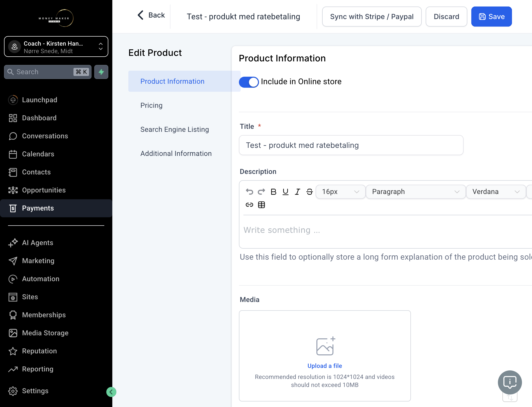The image size is (532, 407).
Task: Click the undo icon in description editor
Action: pyautogui.click(x=249, y=192)
